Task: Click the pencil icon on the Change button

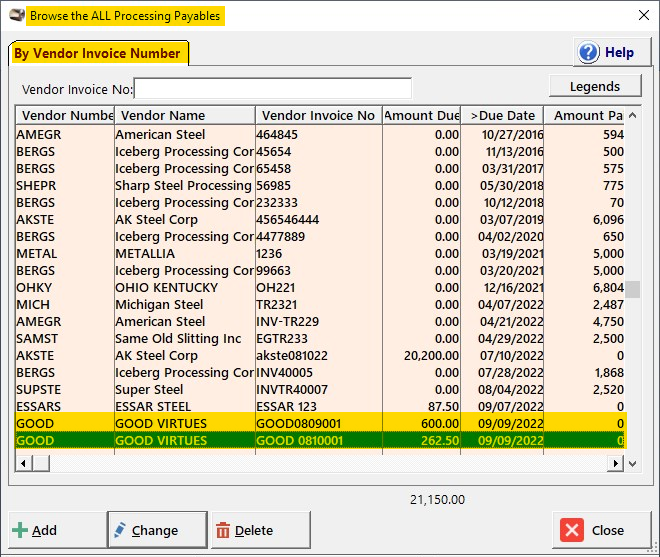Action: (x=120, y=530)
